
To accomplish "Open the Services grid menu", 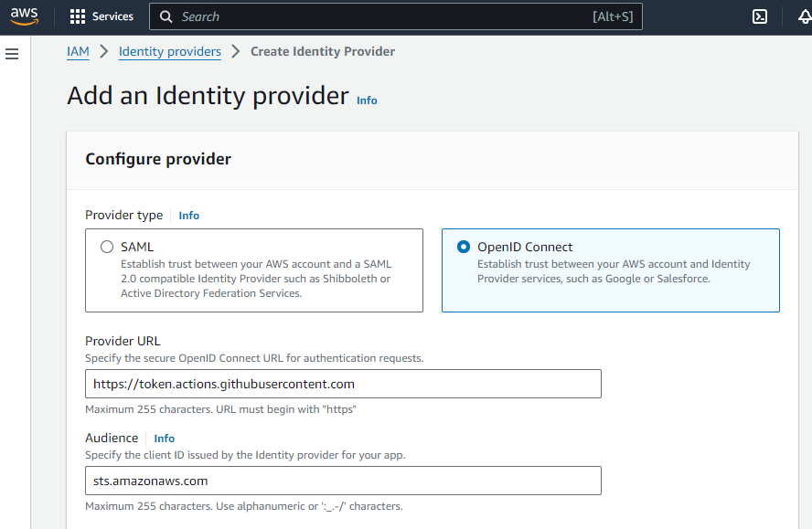I will [78, 16].
